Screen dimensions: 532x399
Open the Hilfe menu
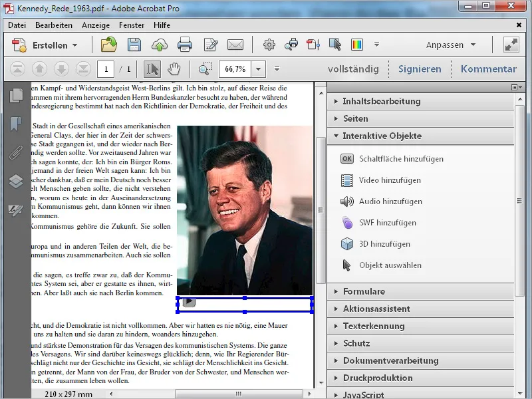(162, 25)
